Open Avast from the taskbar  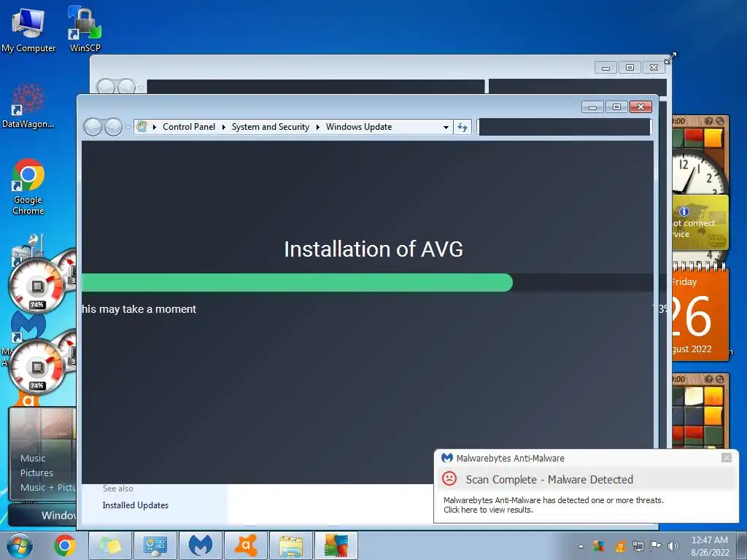[245, 545]
